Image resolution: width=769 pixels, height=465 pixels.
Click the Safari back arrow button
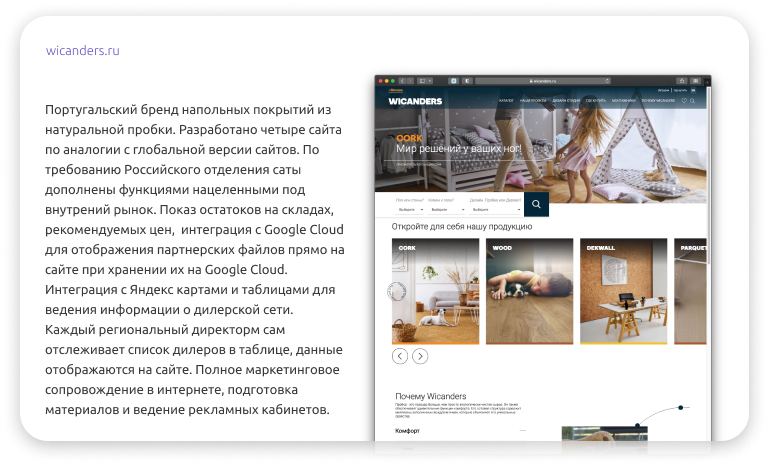[402, 81]
